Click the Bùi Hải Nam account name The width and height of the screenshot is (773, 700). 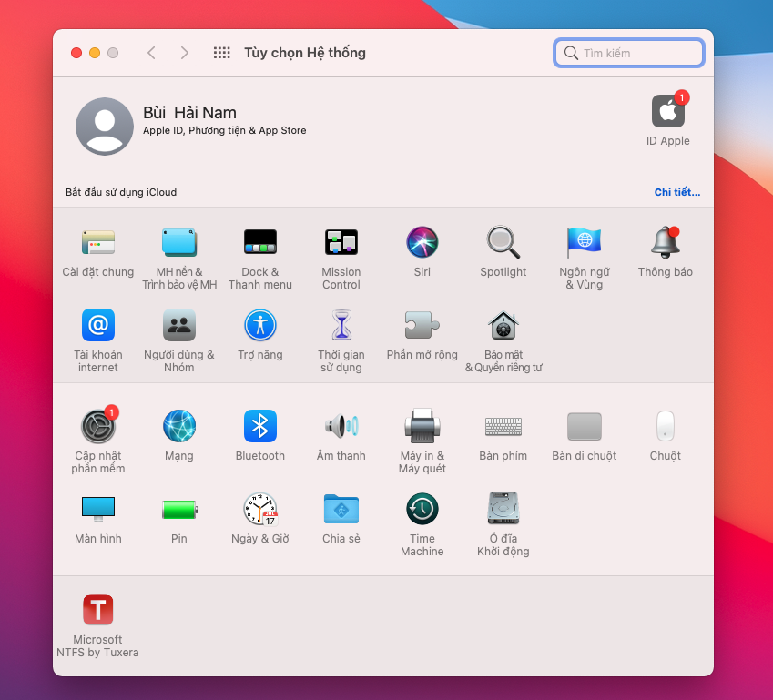click(189, 113)
